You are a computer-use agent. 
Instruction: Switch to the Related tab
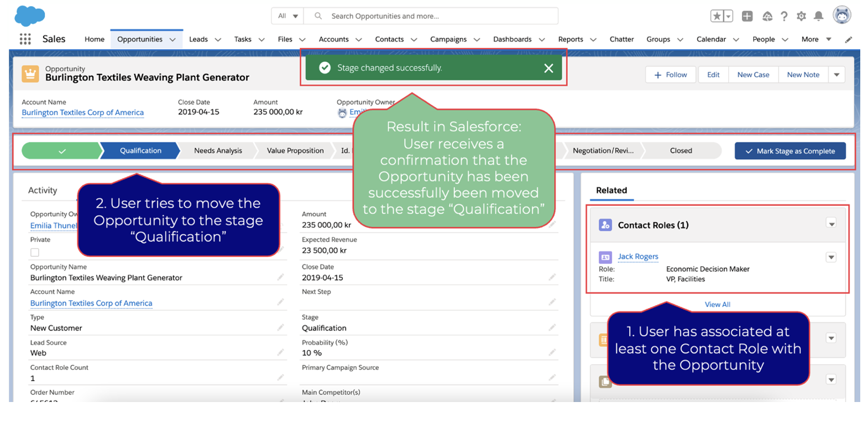611,190
